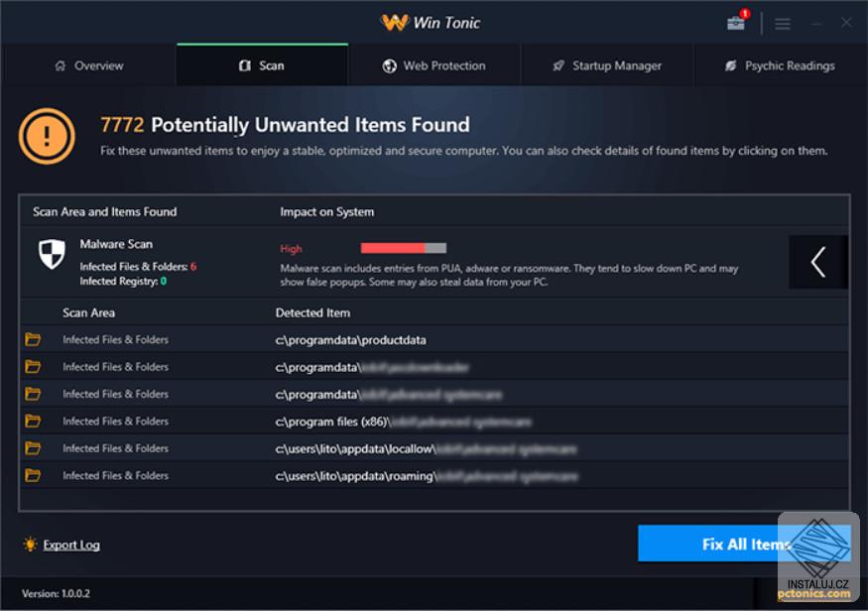Viewport: 868px width, 611px height.
Task: Click folder icon for program files (x86) entry
Action: click(33, 421)
